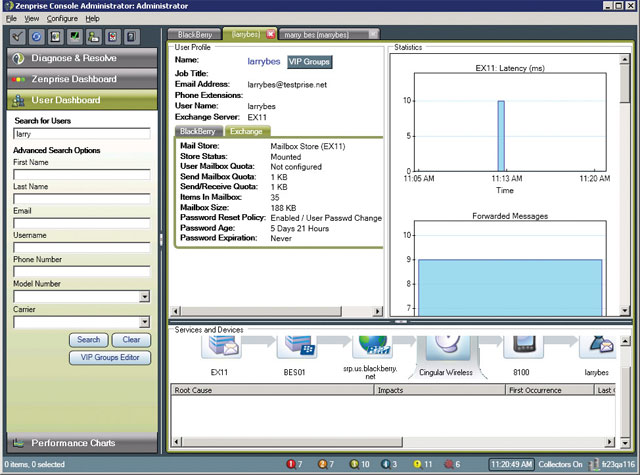Click the larrybes name link
Image resolution: width=640 pixels, height=475 pixels.
click(264, 62)
